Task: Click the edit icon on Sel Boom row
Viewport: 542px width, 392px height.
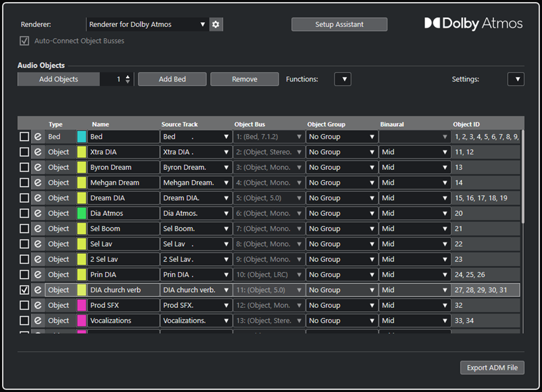Action: point(37,229)
